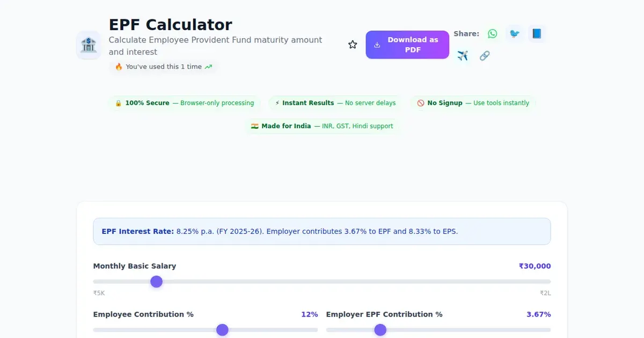Share via WhatsApp icon
Image resolution: width=644 pixels, height=338 pixels.
click(492, 34)
